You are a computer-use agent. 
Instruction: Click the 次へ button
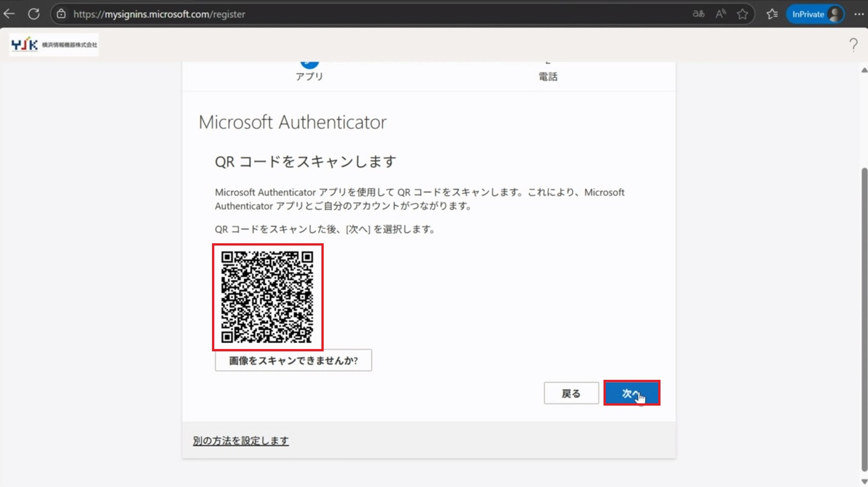pyautogui.click(x=632, y=393)
